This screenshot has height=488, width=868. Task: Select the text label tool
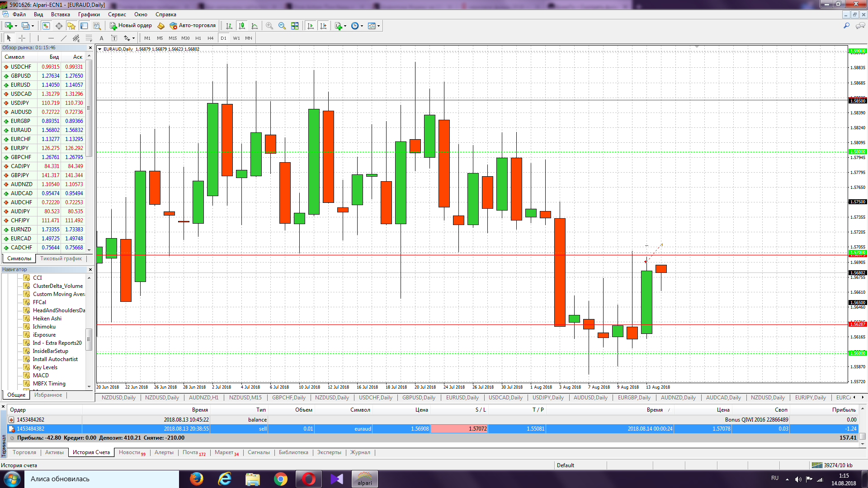pos(114,38)
